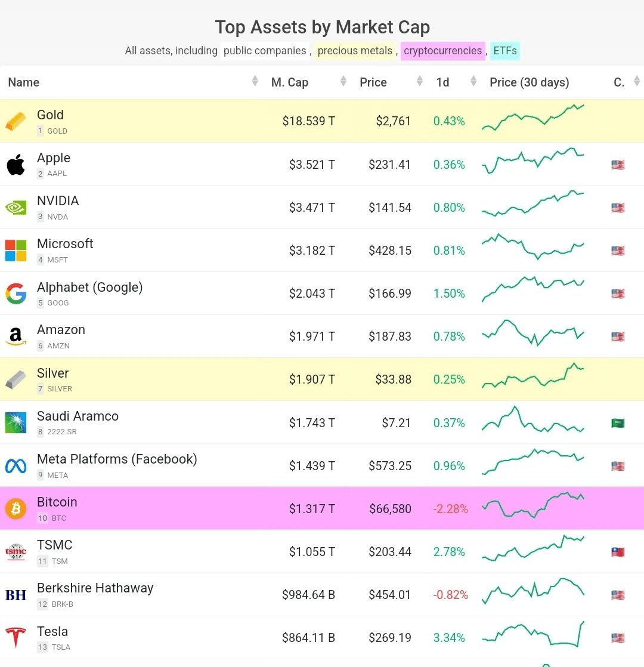
Task: Click Saudi Arabia flag in Aramco row
Action: [x=618, y=423]
